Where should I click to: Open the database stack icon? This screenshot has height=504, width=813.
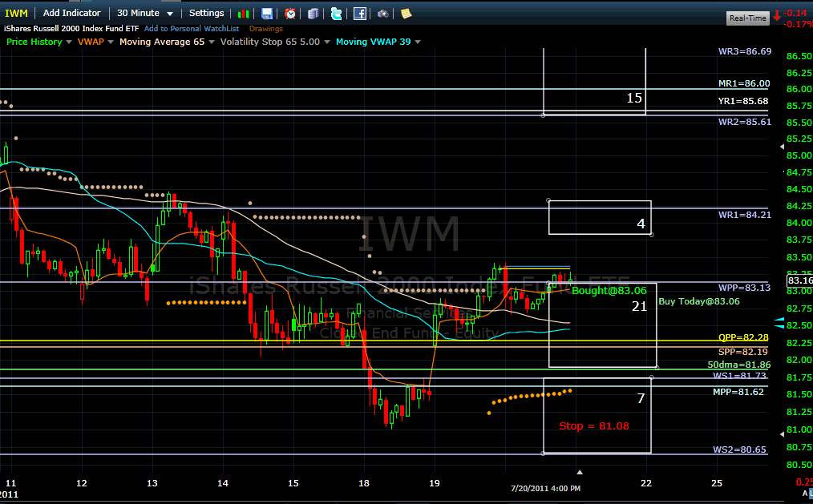coord(313,14)
